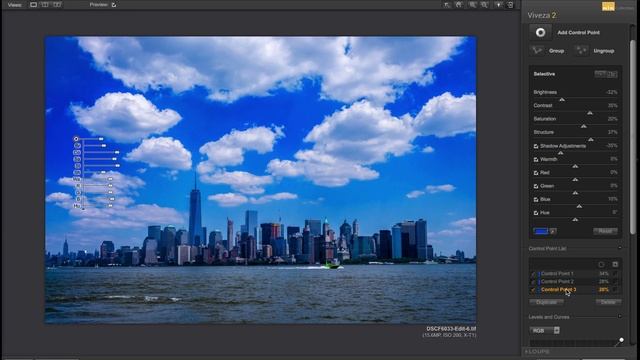This screenshot has width=640, height=360.
Task: Click the Add Control Point label
Action: point(578,33)
